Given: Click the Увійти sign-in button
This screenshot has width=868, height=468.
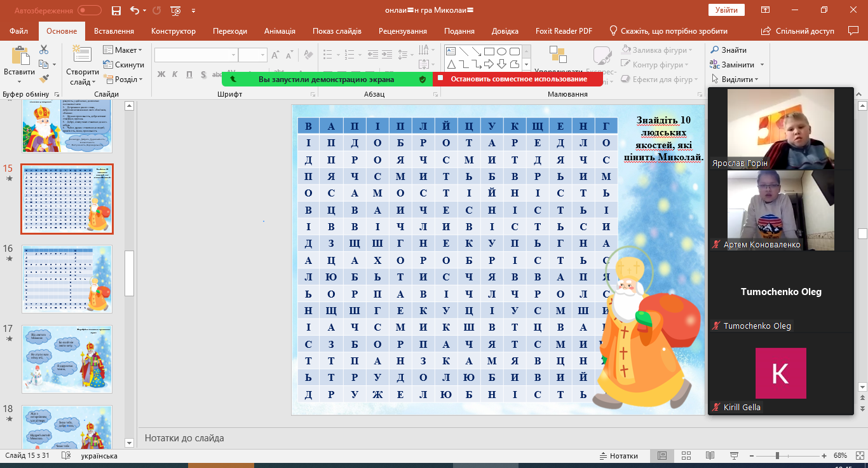Looking at the screenshot, I should click(726, 10).
